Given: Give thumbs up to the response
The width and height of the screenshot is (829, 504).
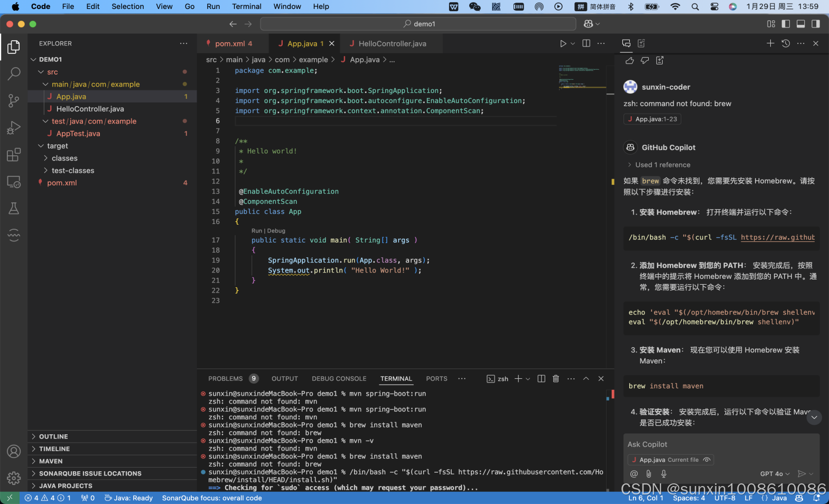Looking at the screenshot, I should coord(630,61).
